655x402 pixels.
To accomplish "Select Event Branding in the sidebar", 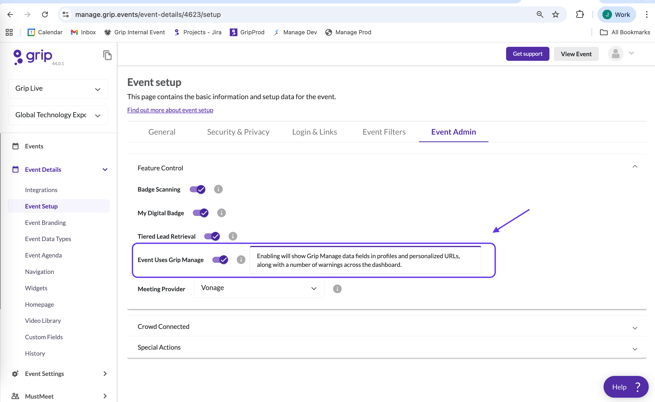I will click(x=45, y=223).
